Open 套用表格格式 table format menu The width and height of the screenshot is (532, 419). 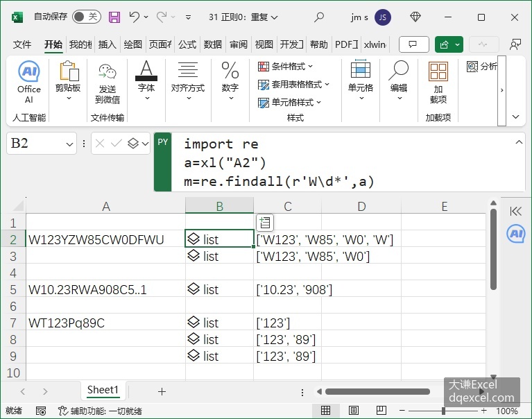(x=293, y=85)
